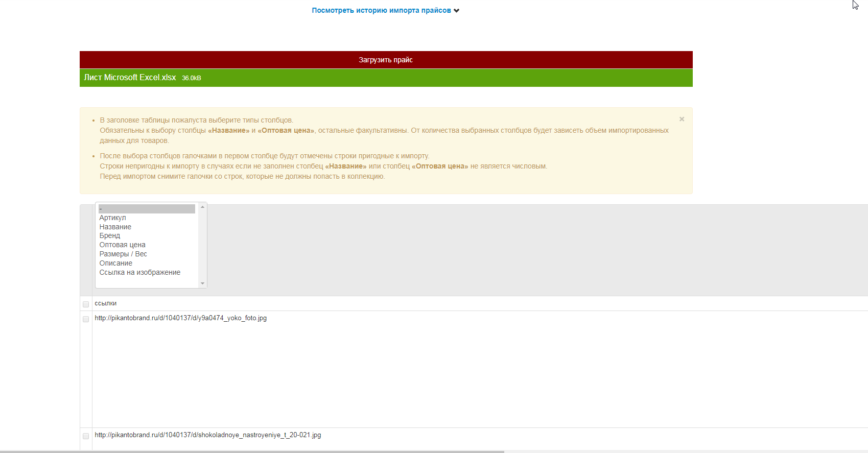Select the uploaded Лист Microsoft Excel.xlsx file bar
Viewport: 868px width, 453px height.
pyautogui.click(x=386, y=78)
